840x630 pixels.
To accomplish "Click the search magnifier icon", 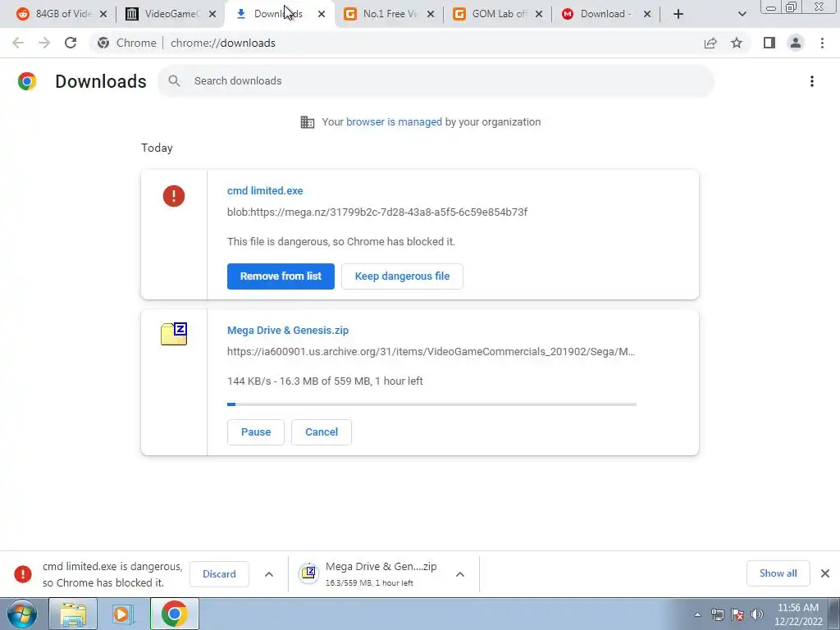I will [174, 81].
